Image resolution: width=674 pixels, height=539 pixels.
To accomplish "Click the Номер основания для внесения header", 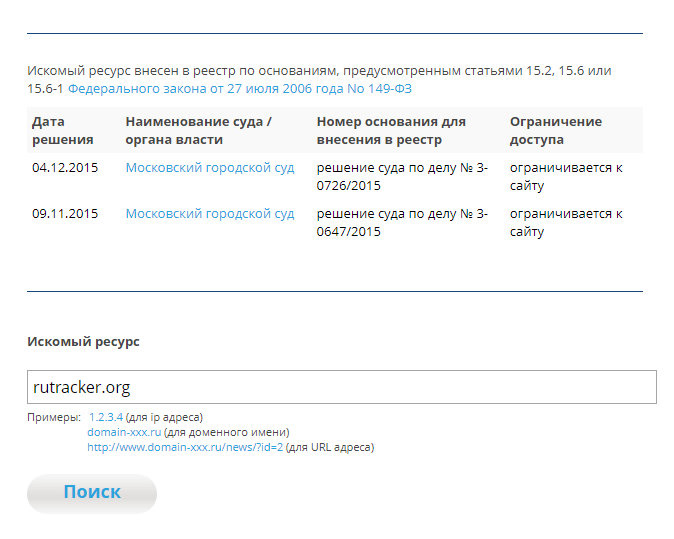I will click(x=391, y=131).
